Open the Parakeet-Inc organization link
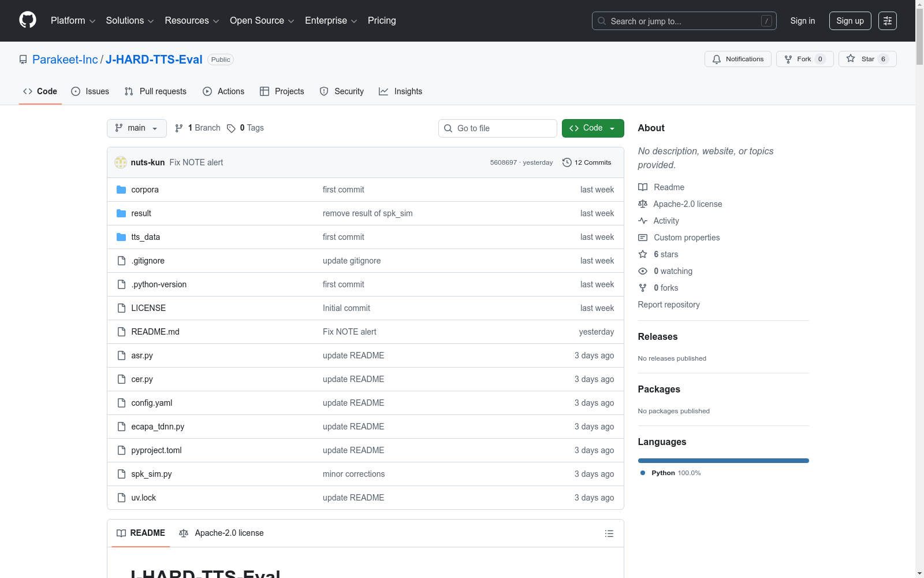This screenshot has height=578, width=924. click(65, 60)
